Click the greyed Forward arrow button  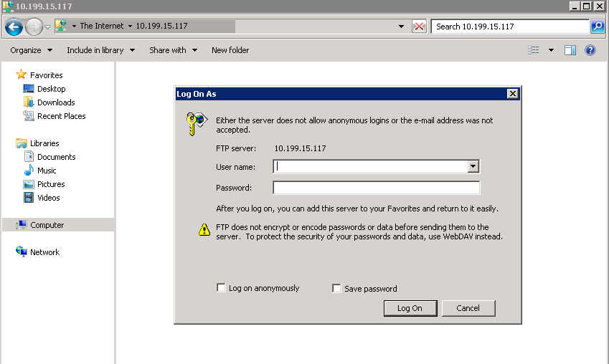tap(34, 27)
